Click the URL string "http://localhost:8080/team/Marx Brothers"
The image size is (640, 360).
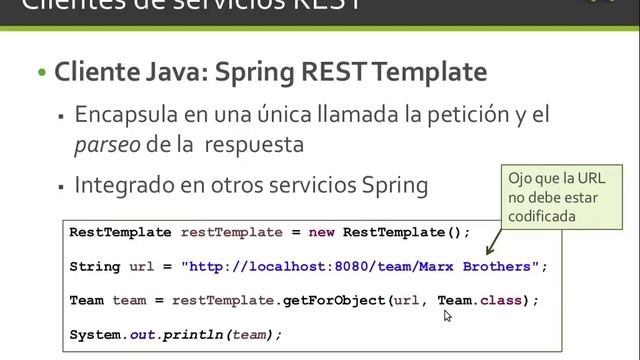coord(360,267)
